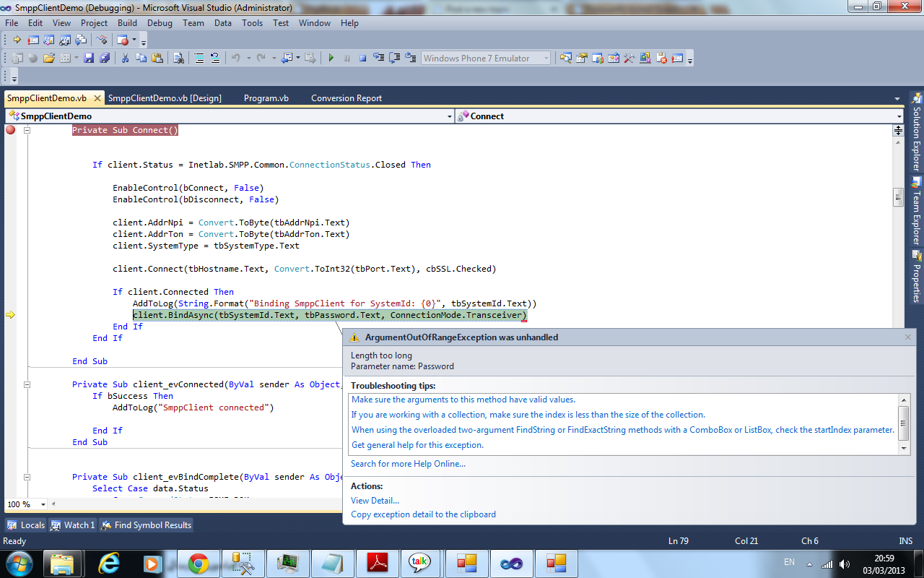Open the 100 % zoom level dropdown
Image resolution: width=924 pixels, height=578 pixels.
pyautogui.click(x=43, y=504)
